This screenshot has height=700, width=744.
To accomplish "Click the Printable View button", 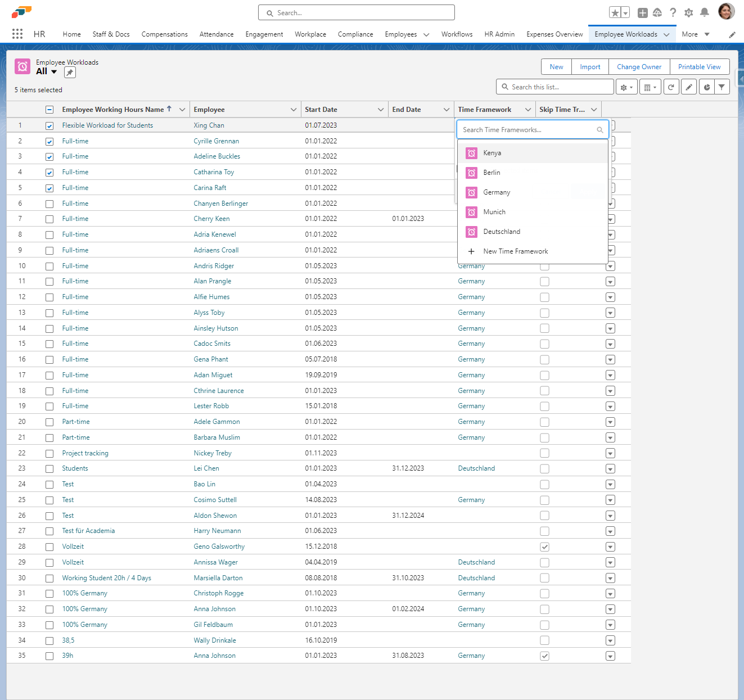I will click(x=699, y=67).
